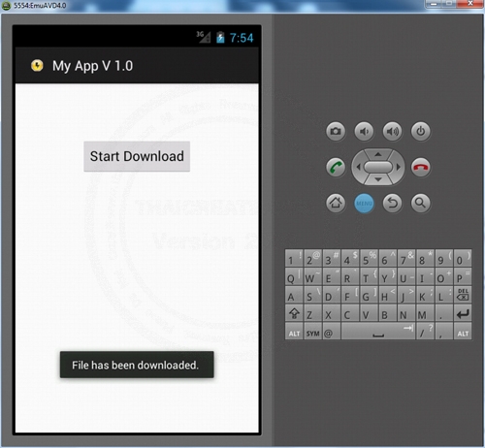Click the SYM key on keyboard
Screen dimensions: 485x448
click(312, 333)
